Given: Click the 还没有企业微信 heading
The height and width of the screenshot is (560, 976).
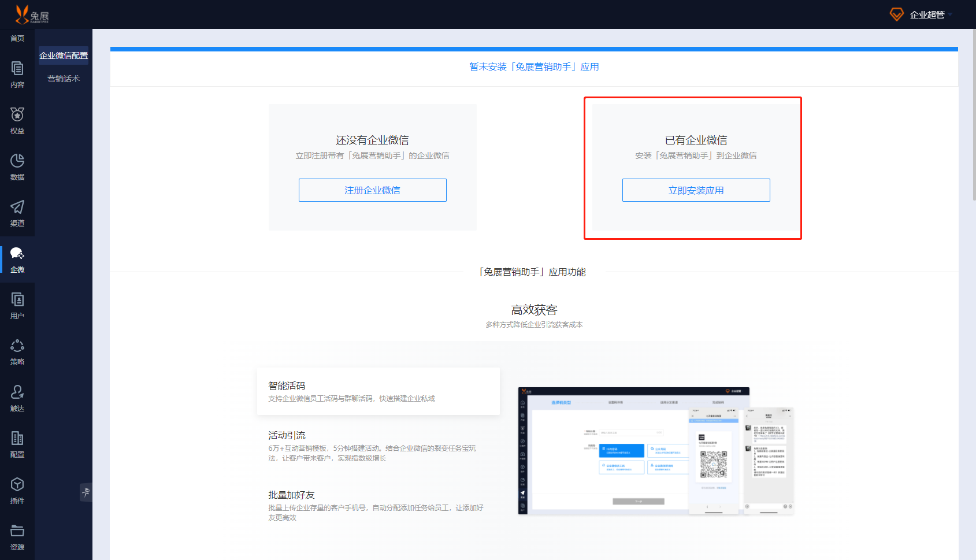Looking at the screenshot, I should (373, 140).
